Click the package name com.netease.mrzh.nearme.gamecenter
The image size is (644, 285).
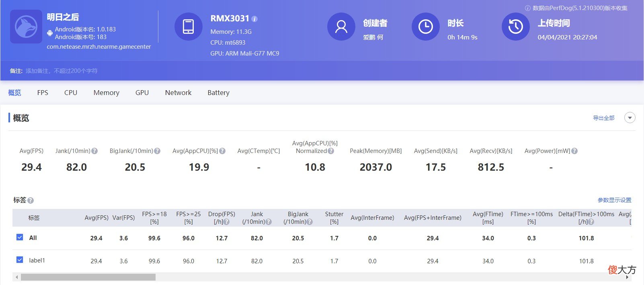[x=99, y=47]
